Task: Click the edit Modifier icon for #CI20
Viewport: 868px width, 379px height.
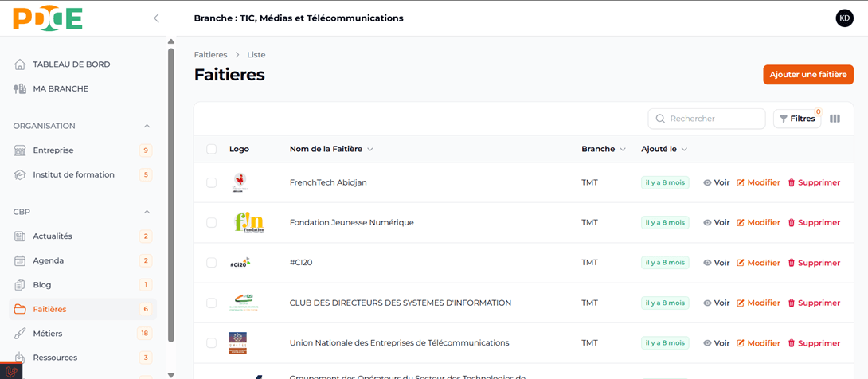Action: pyautogui.click(x=741, y=263)
